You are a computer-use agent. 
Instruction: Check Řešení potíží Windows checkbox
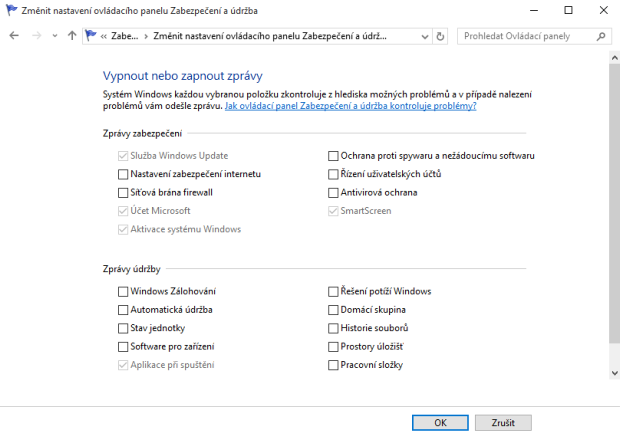(x=333, y=291)
